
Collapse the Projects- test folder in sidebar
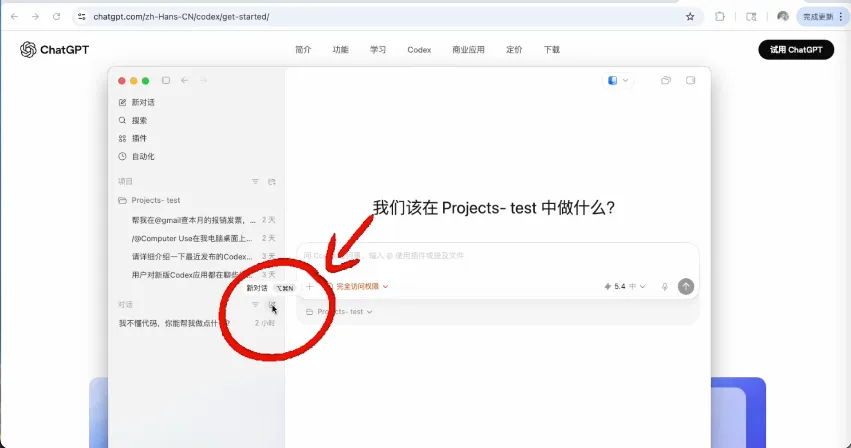[149, 200]
